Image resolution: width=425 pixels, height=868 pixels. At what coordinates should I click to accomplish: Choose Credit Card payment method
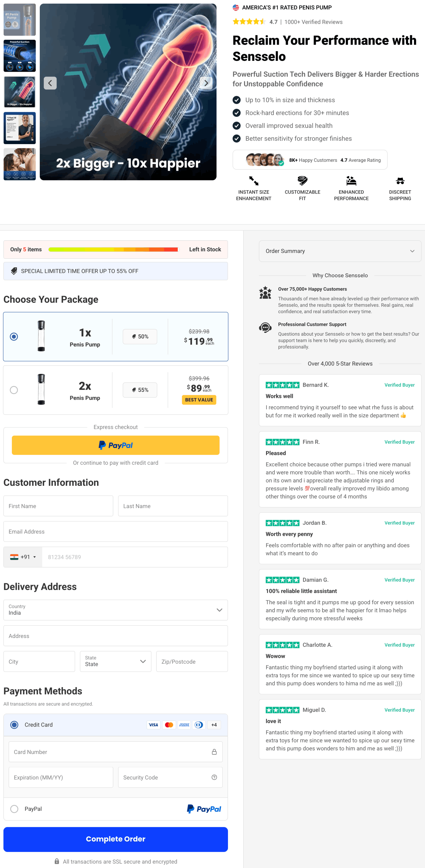click(x=14, y=725)
